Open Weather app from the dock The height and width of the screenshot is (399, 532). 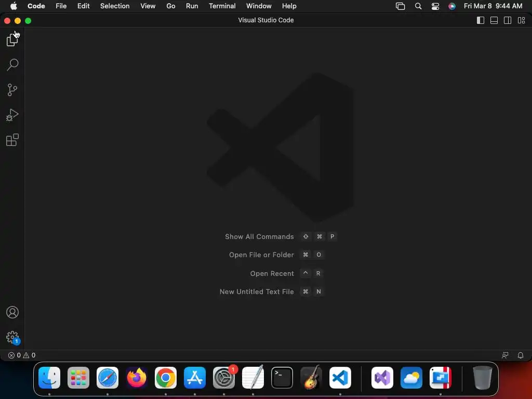click(x=411, y=377)
